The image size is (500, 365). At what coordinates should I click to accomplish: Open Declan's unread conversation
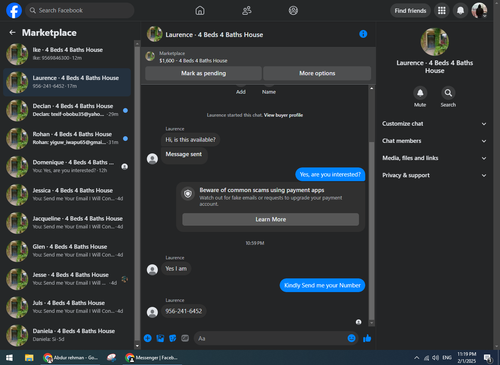point(67,110)
